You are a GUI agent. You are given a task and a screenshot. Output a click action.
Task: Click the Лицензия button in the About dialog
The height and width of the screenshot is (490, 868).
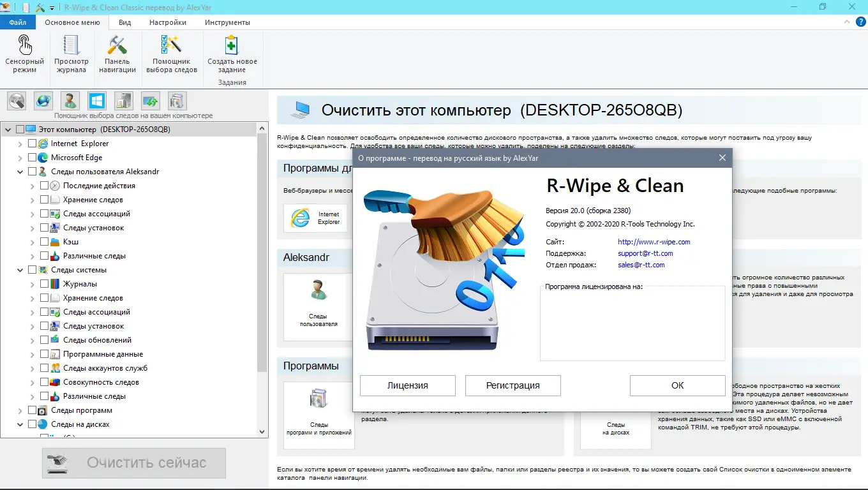(x=408, y=385)
